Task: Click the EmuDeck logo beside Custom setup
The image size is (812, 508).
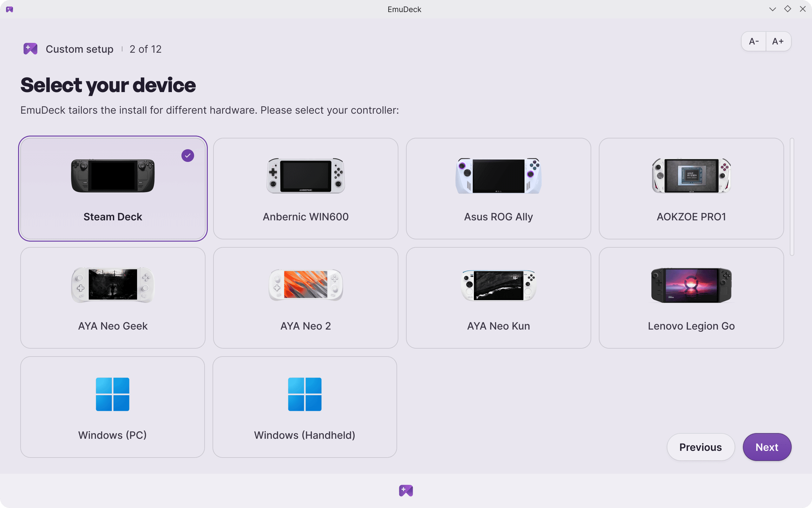Action: pos(30,49)
